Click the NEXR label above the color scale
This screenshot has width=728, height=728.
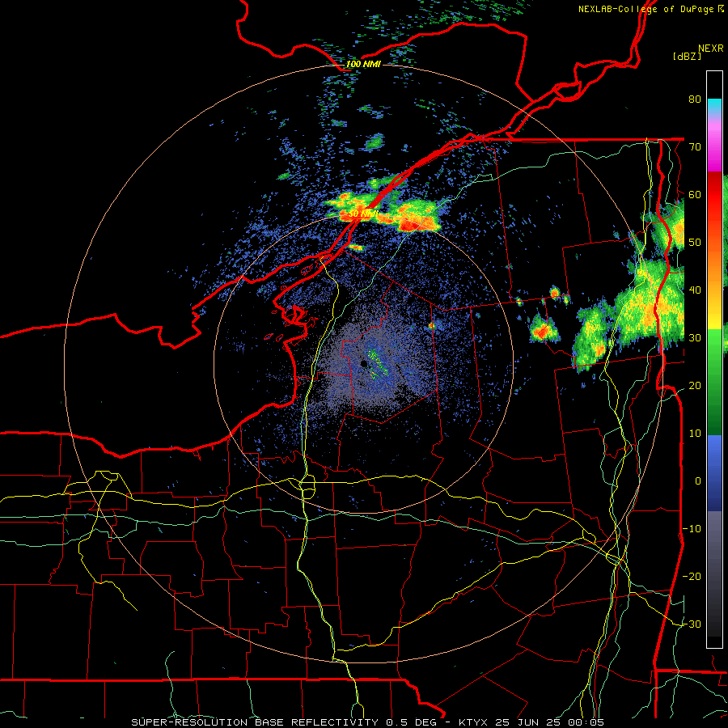pos(710,49)
